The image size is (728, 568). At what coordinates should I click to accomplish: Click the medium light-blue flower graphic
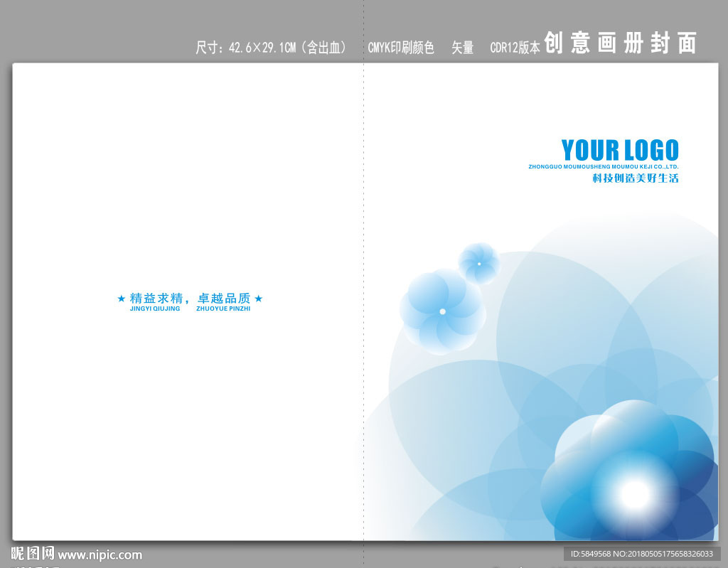pos(442,311)
